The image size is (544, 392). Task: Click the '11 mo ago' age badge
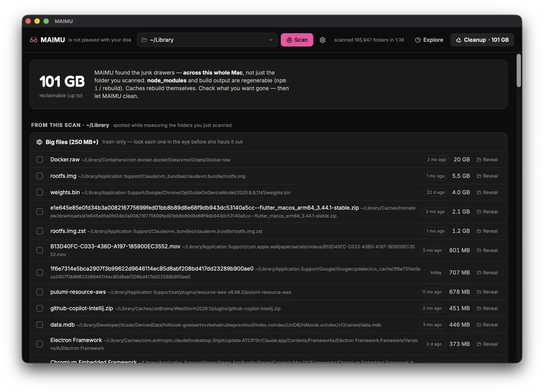[x=432, y=292]
